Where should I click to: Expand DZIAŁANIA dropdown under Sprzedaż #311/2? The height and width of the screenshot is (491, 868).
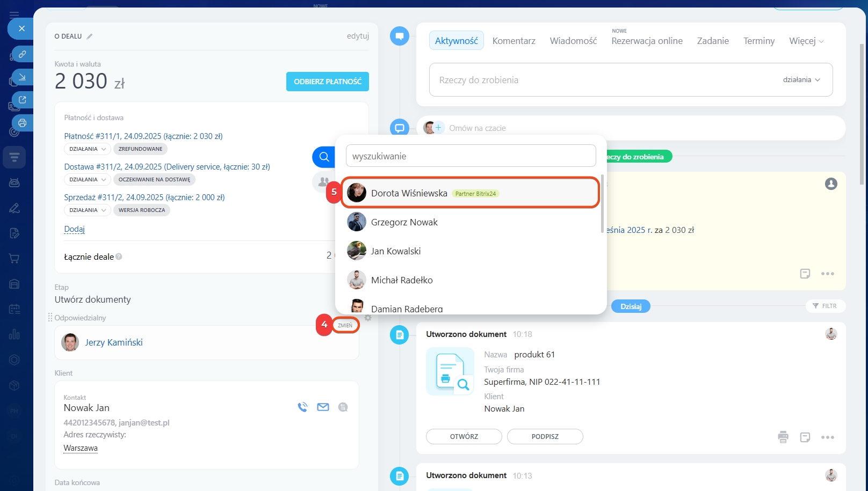pyautogui.click(x=87, y=210)
